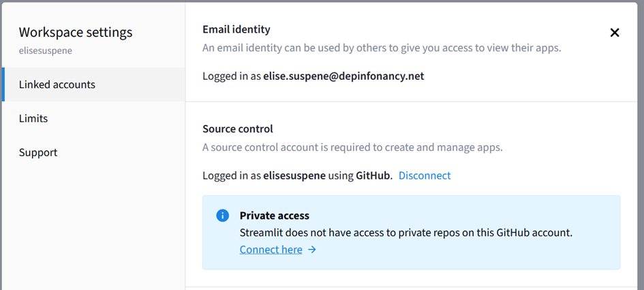The image size is (644, 290).
Task: Close the Workspace settings dialog
Action: pyautogui.click(x=615, y=33)
